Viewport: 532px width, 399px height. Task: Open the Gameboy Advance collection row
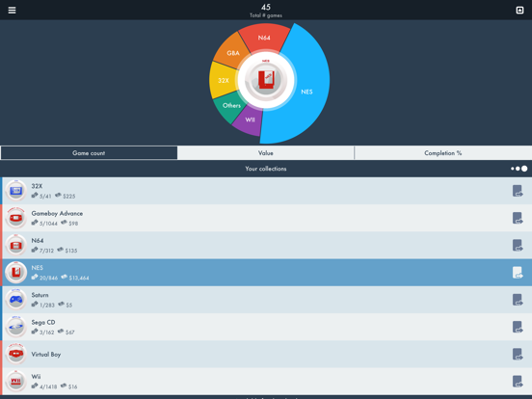coord(266,218)
